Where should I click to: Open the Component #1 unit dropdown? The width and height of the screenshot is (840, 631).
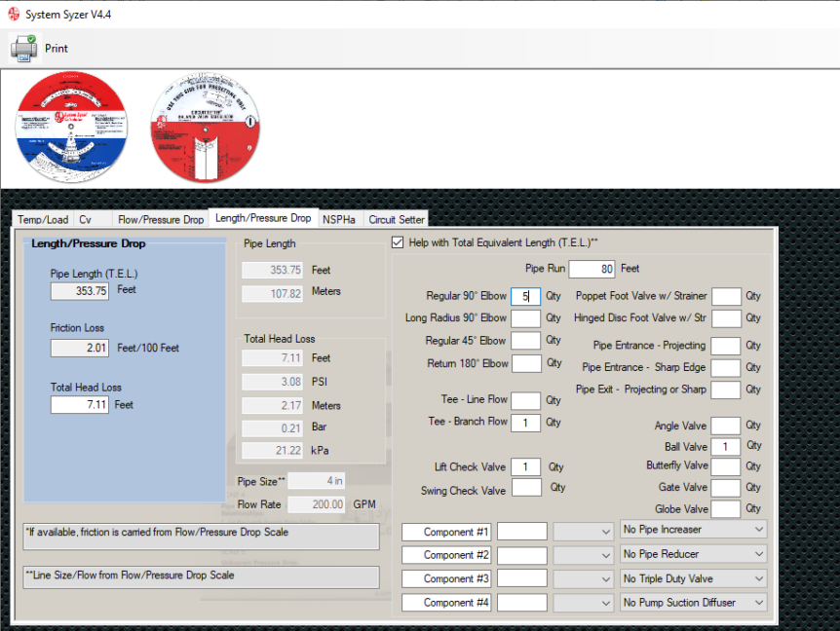(x=583, y=532)
